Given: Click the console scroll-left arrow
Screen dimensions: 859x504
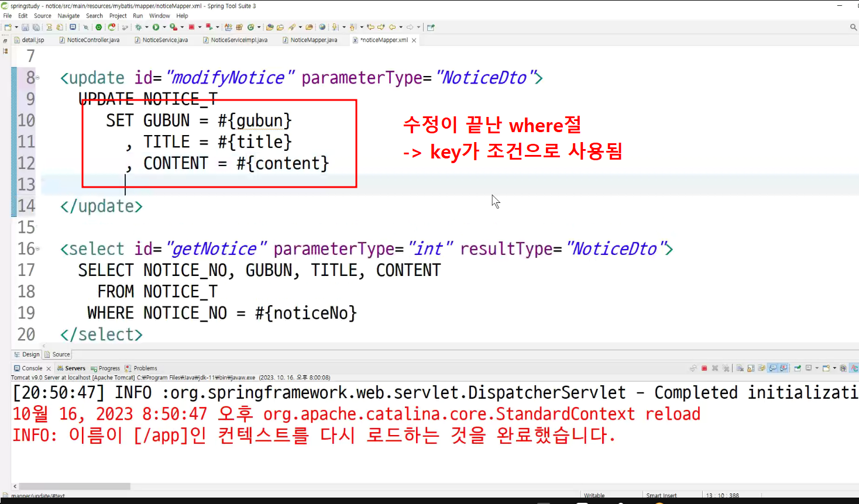Looking at the screenshot, I should [15, 486].
